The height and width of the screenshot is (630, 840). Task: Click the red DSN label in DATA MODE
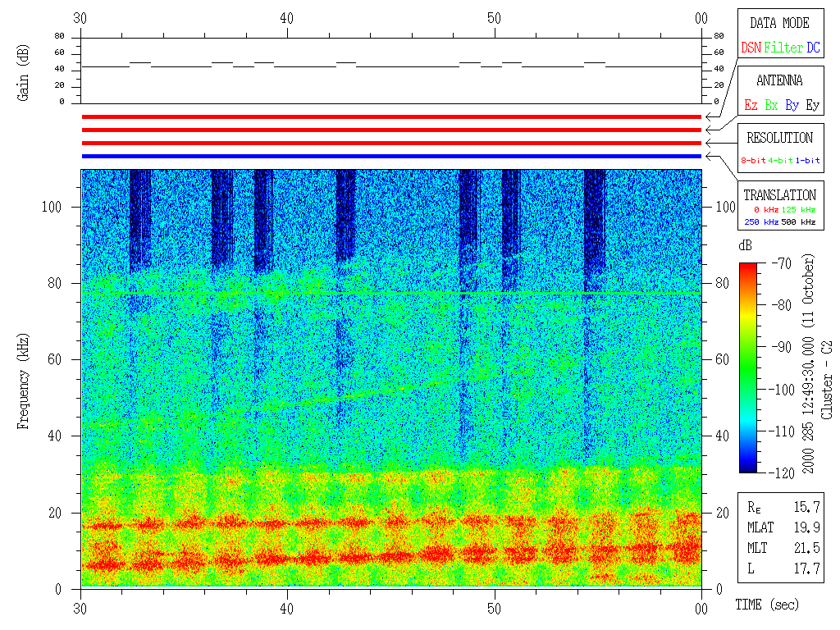point(751,48)
